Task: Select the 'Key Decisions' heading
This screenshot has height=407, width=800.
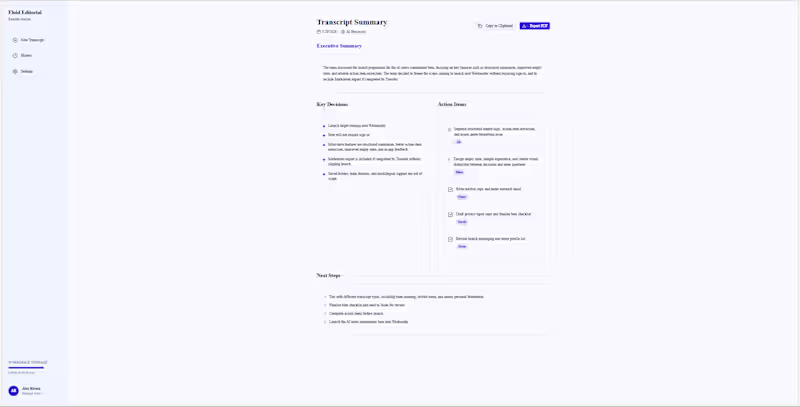Action: [x=332, y=105]
